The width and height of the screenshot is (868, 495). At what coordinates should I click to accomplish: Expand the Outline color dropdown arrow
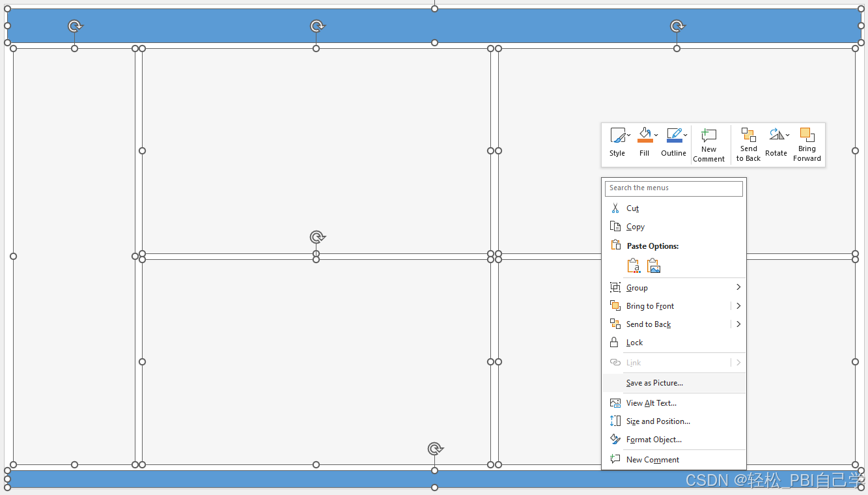click(685, 135)
